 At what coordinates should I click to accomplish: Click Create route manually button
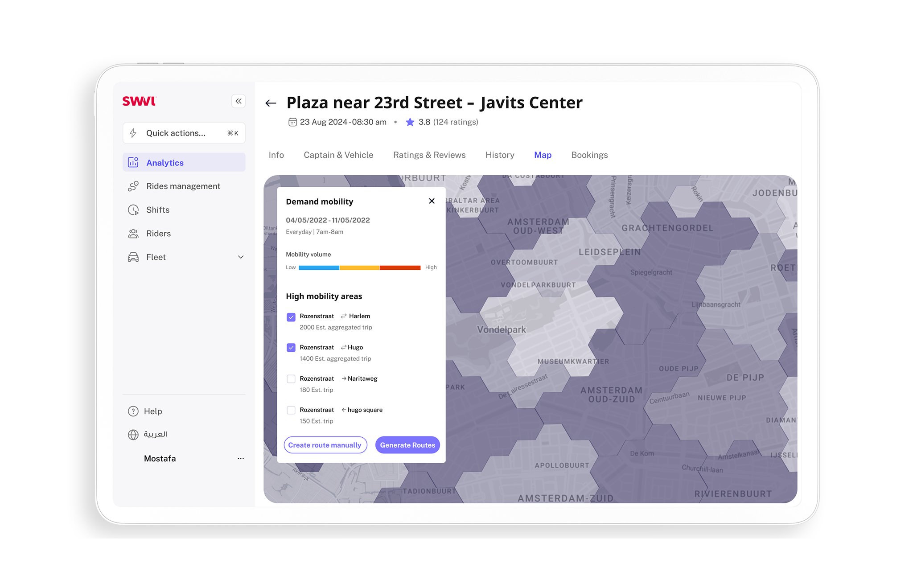pyautogui.click(x=325, y=445)
